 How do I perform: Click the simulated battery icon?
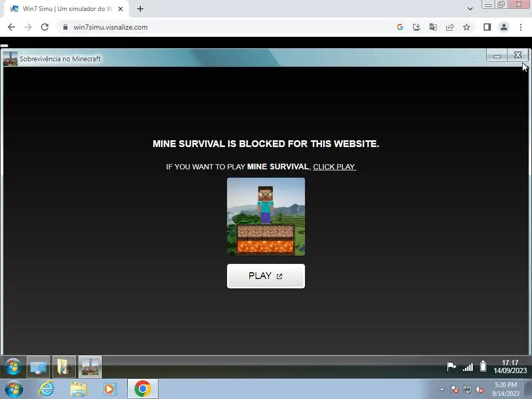pyautogui.click(x=483, y=366)
